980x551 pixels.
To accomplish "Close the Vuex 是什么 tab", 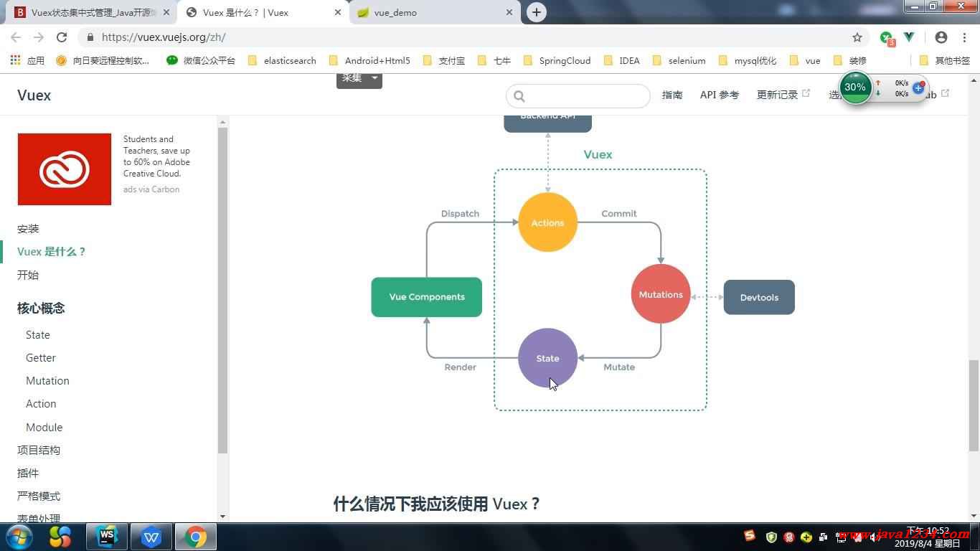I will click(x=338, y=12).
